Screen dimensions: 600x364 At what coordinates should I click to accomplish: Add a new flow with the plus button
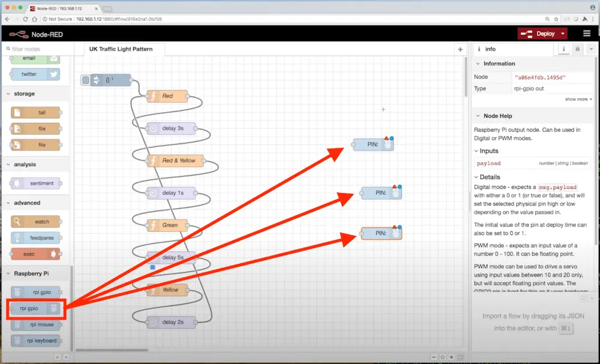[x=460, y=50]
